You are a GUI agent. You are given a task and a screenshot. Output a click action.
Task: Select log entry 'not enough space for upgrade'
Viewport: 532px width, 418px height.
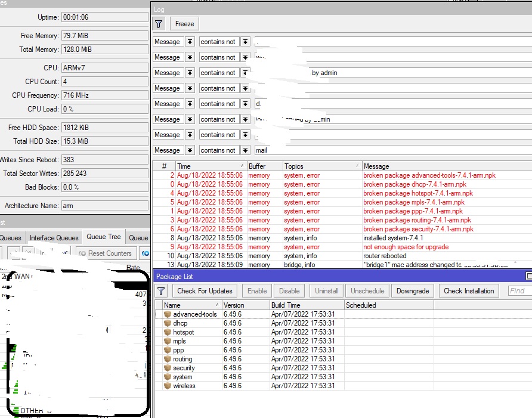pyautogui.click(x=342, y=247)
